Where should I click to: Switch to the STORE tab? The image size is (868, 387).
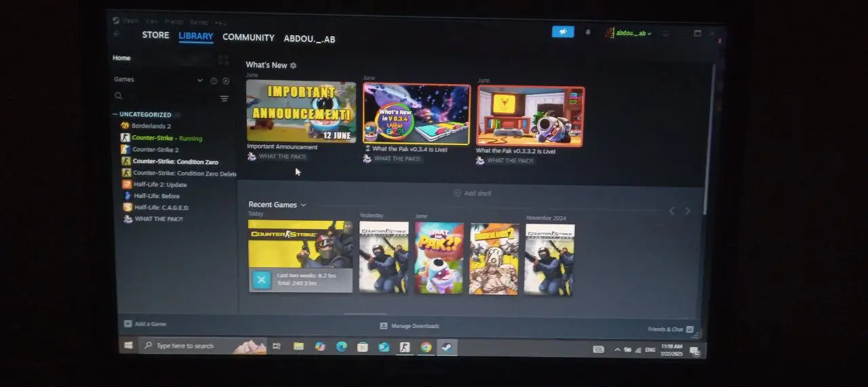pyautogui.click(x=155, y=35)
